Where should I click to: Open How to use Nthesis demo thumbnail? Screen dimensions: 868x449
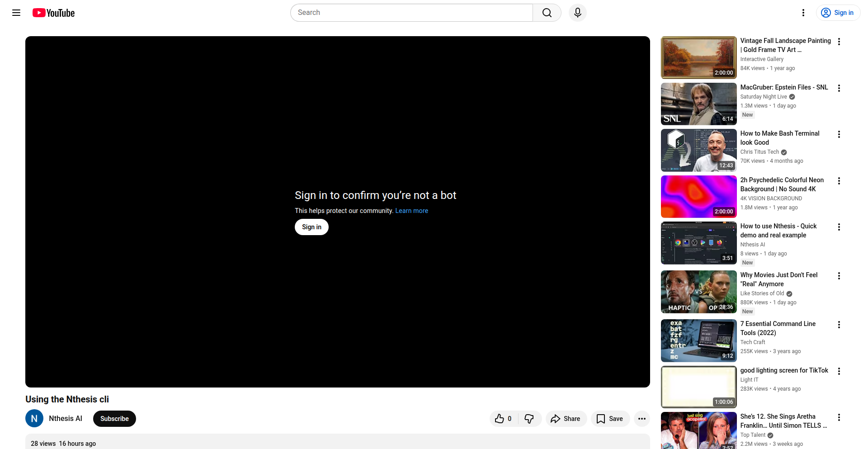(x=699, y=243)
